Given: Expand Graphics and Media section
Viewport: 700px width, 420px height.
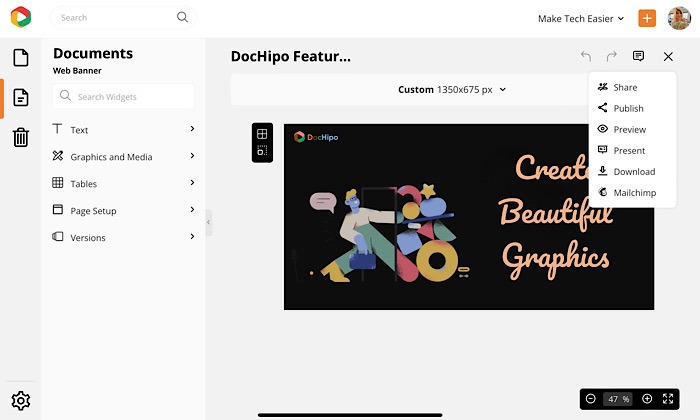Looking at the screenshot, I should point(124,157).
